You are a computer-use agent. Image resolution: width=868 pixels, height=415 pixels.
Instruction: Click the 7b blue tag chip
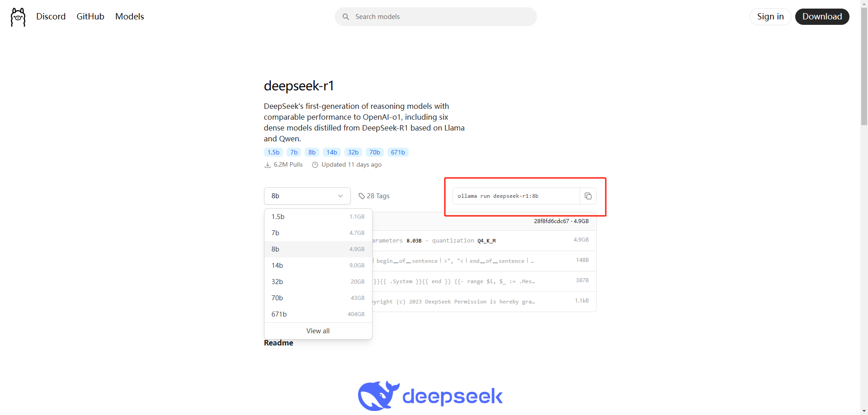[294, 152]
